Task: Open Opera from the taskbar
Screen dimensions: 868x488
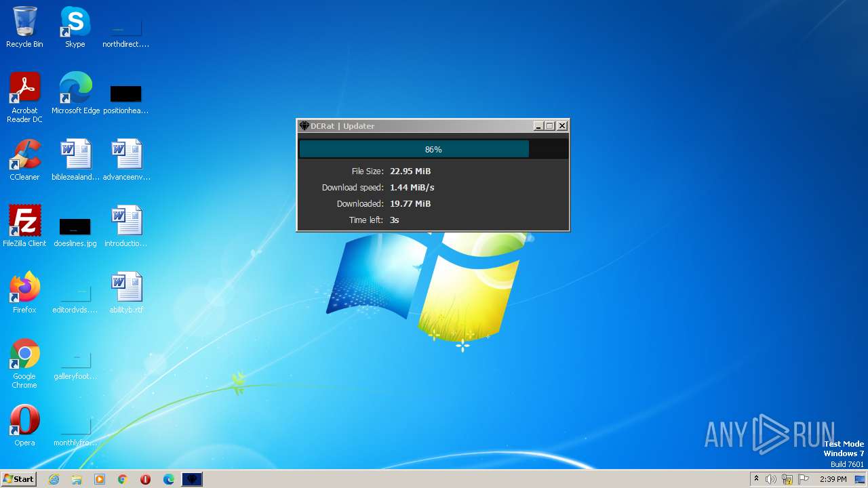Action: pyautogui.click(x=146, y=479)
